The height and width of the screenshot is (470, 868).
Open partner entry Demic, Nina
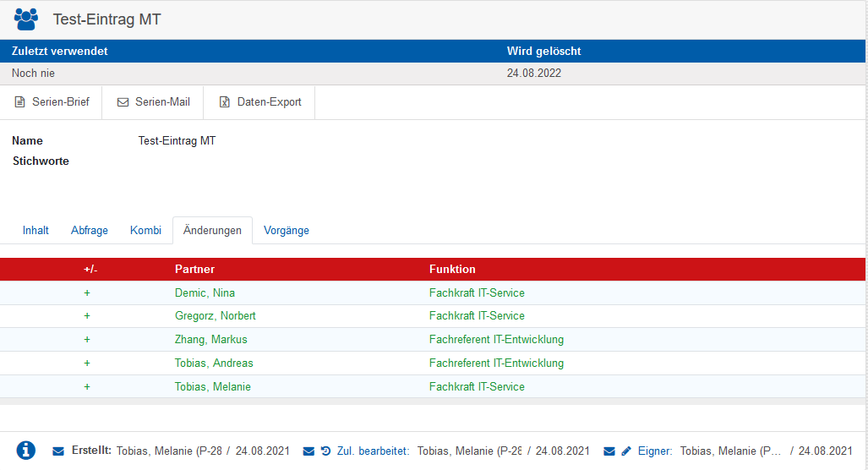pyautogui.click(x=205, y=293)
